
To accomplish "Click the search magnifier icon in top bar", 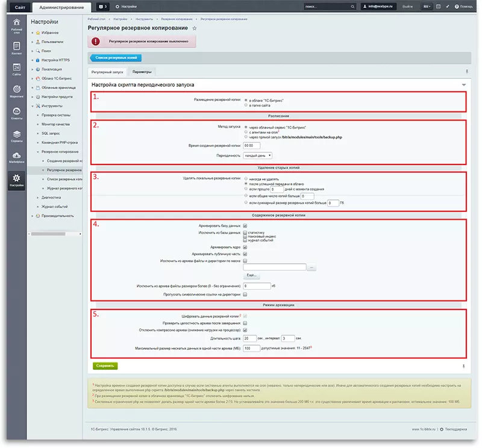I will [x=352, y=7].
